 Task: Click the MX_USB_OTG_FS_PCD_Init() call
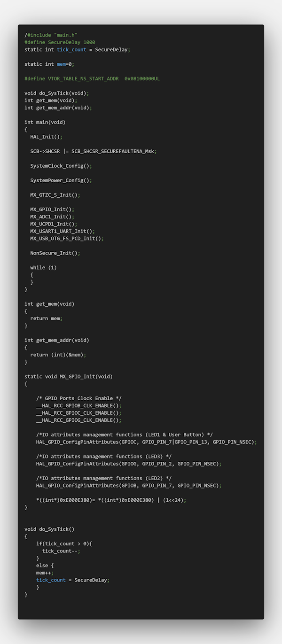(x=67, y=238)
